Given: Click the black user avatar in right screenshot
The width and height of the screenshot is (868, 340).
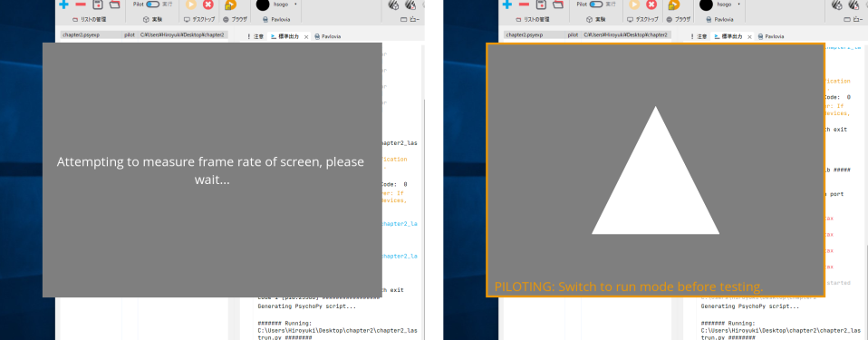Looking at the screenshot, I should point(706,5).
